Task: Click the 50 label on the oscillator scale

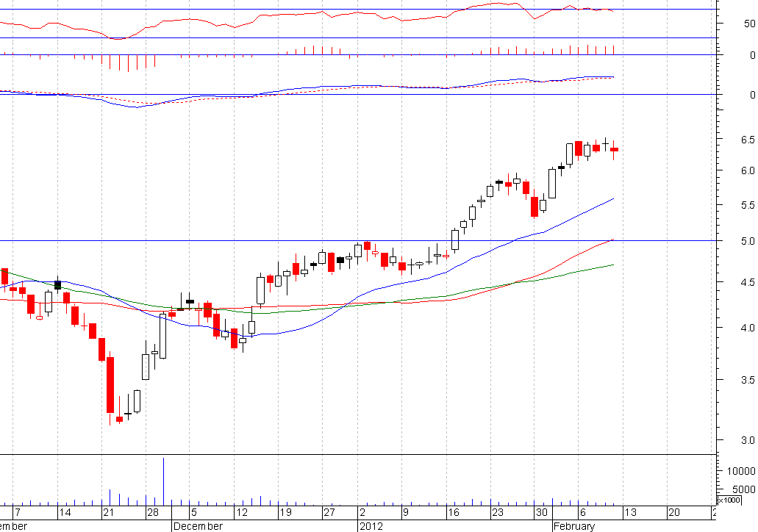Action: 750,24
